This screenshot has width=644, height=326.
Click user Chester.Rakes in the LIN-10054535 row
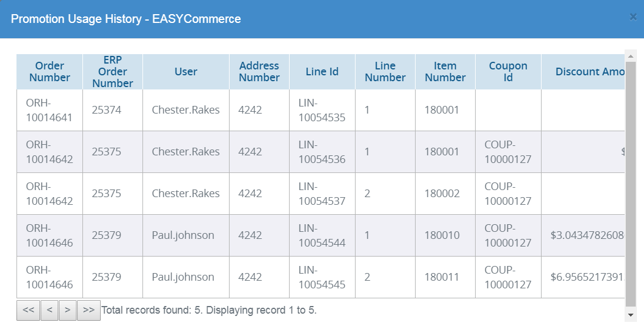(x=185, y=110)
